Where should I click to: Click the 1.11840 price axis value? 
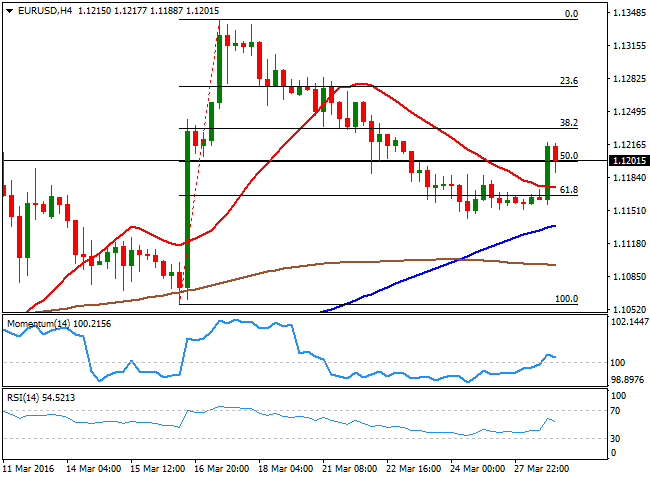click(629, 178)
